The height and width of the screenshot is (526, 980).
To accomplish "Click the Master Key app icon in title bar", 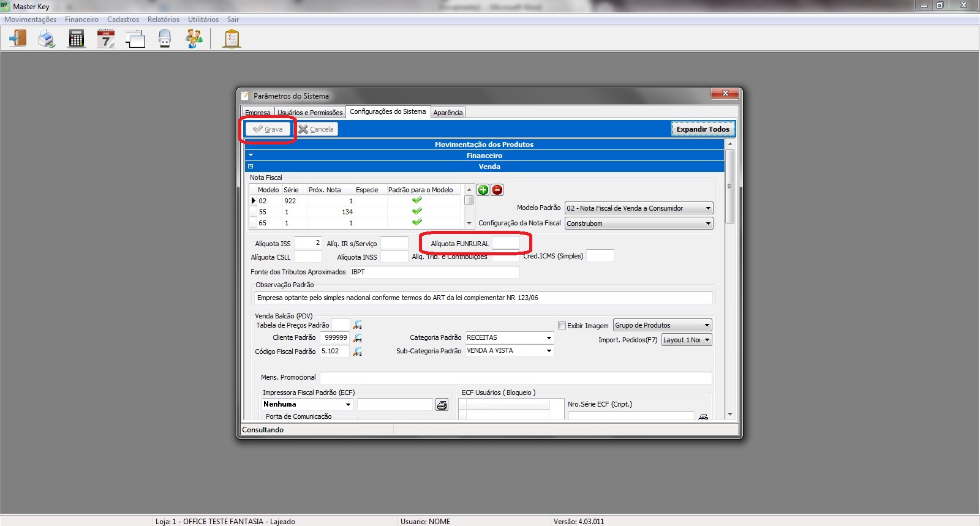I will (6, 6).
